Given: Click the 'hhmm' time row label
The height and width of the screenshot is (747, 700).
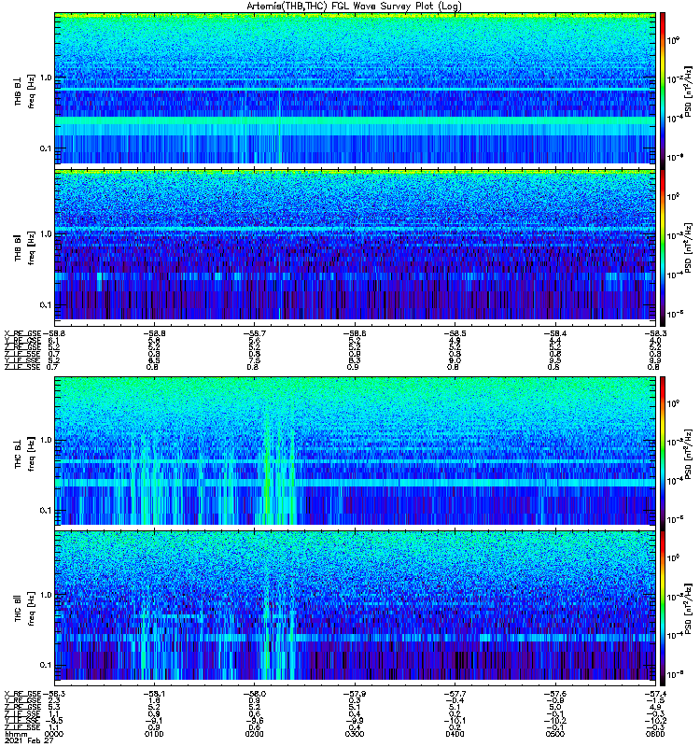Looking at the screenshot, I should pyautogui.click(x=16, y=734).
